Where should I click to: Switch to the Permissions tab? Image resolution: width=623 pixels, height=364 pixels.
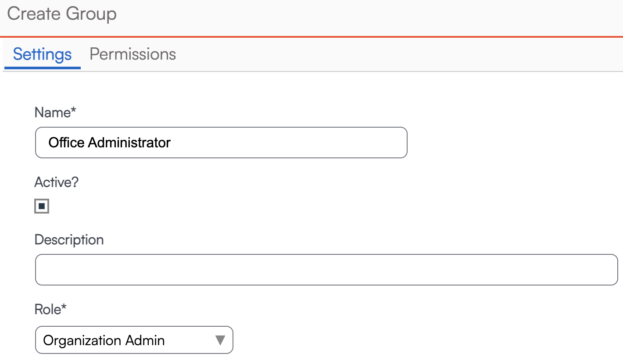point(132,54)
